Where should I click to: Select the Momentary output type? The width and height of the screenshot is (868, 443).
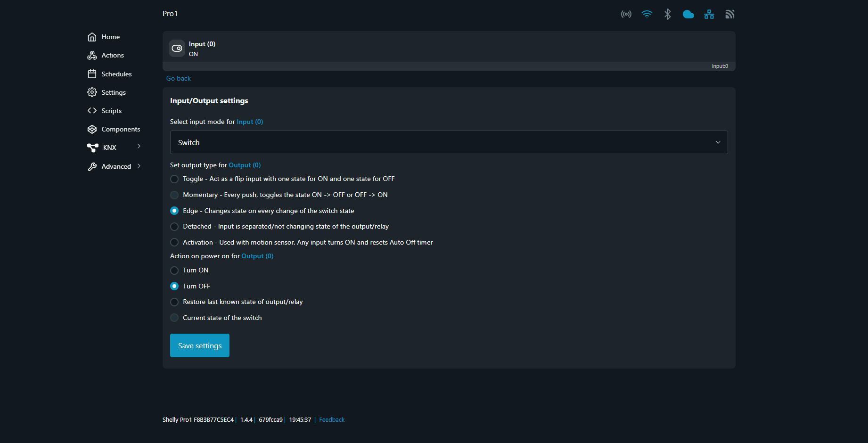[174, 195]
